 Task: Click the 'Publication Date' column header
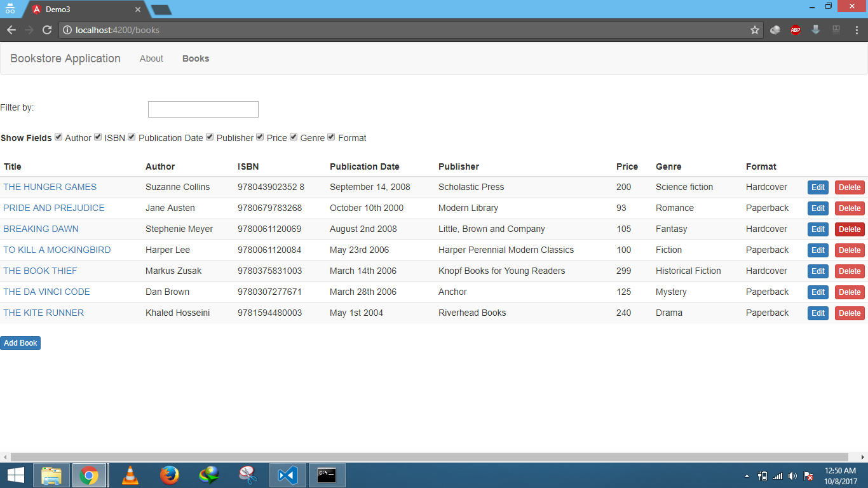pos(365,166)
